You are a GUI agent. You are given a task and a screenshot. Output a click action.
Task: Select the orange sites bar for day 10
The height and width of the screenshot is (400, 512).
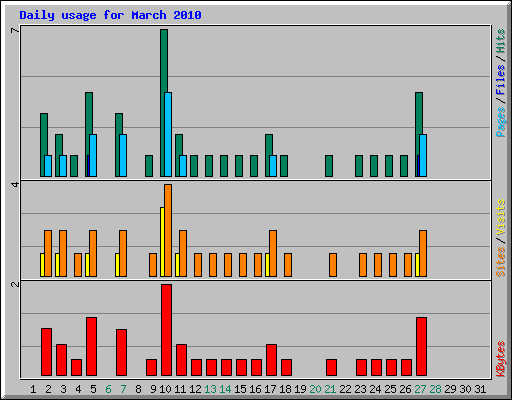168,230
